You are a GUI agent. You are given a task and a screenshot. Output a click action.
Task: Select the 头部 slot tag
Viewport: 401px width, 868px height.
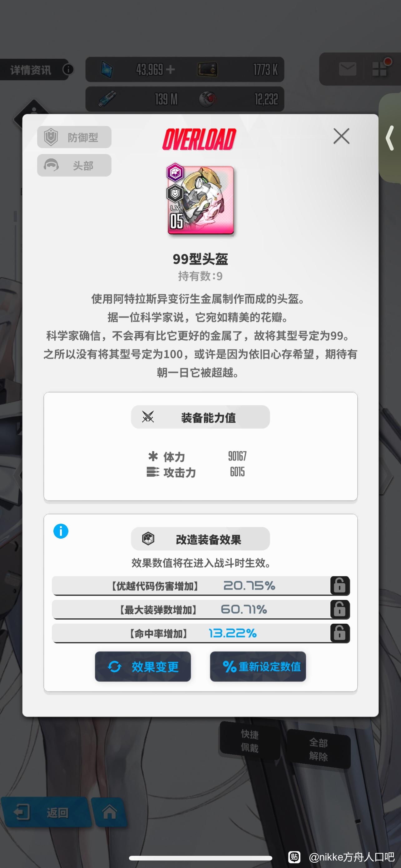pyautogui.click(x=74, y=165)
